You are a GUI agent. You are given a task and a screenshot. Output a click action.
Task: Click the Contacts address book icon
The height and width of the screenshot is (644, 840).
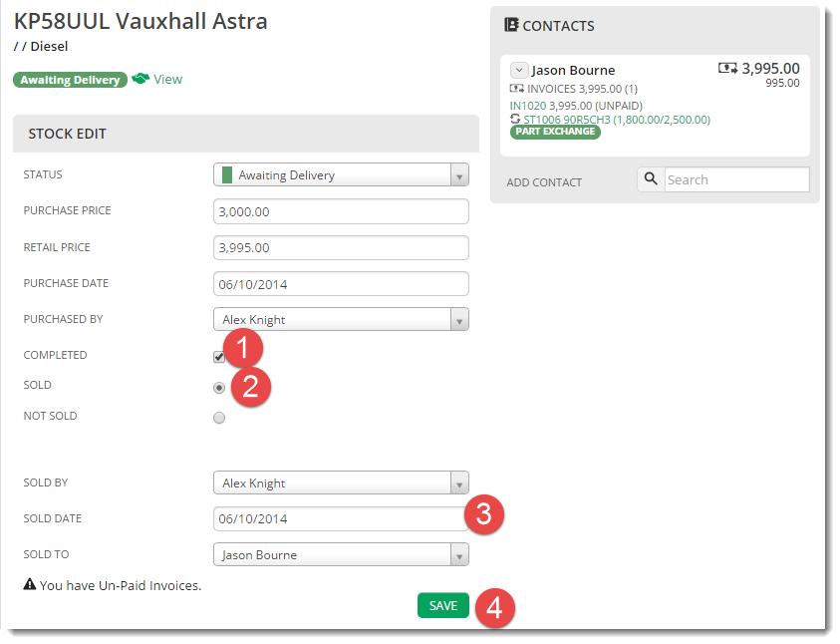pyautogui.click(x=511, y=25)
